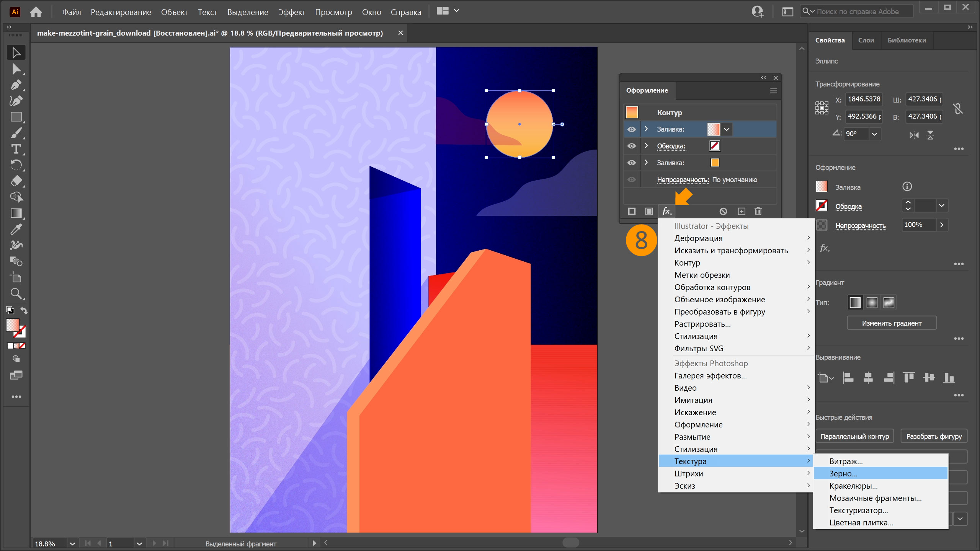Screen dimensions: 980x551
Task: Choose Зерно... from Текстура submenu
Action: click(843, 474)
